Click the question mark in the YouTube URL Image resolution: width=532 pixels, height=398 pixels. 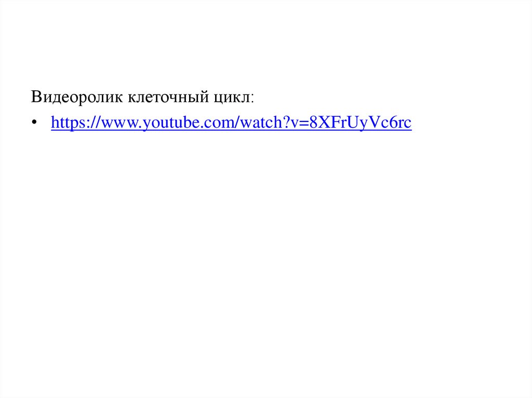click(x=284, y=122)
